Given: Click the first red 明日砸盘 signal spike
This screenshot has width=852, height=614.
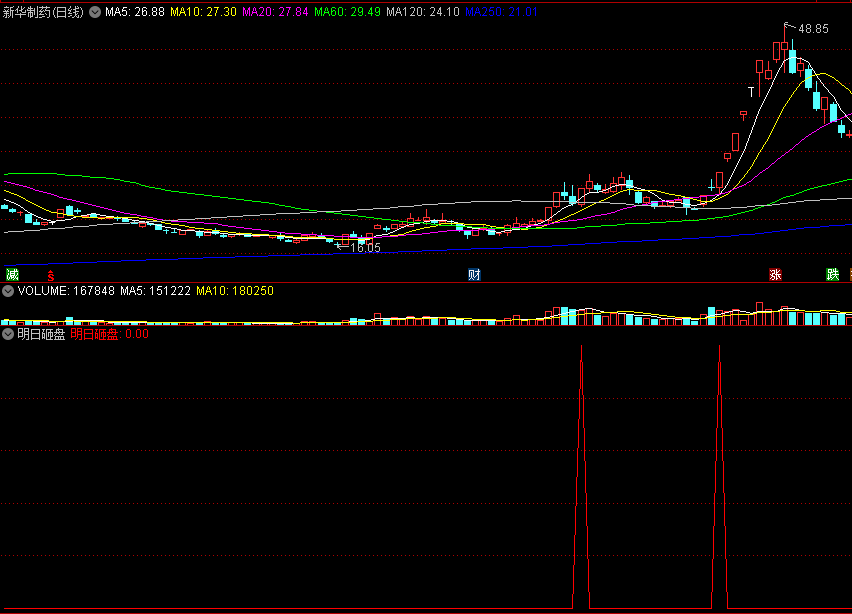Looking at the screenshot, I should (581, 477).
